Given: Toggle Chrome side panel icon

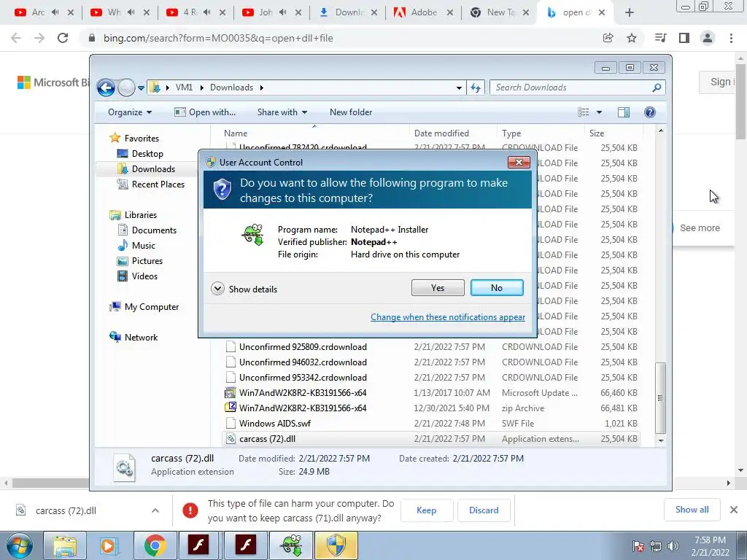Looking at the screenshot, I should click(x=684, y=38).
